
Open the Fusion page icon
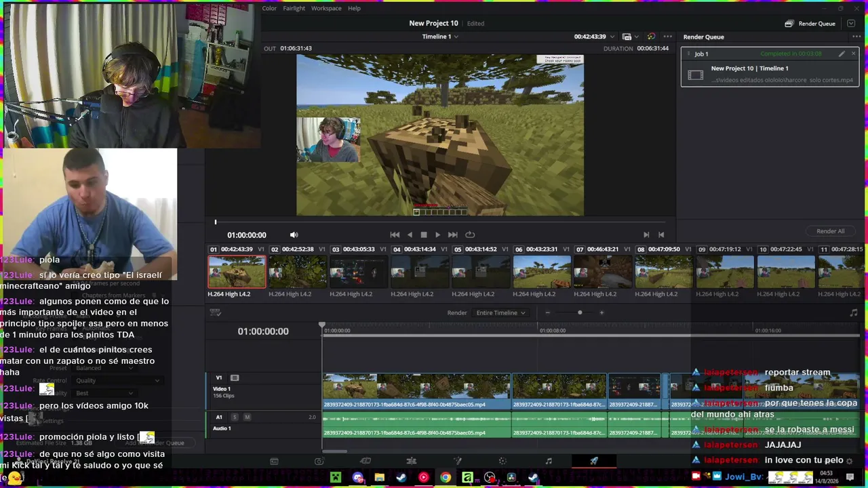(412, 461)
